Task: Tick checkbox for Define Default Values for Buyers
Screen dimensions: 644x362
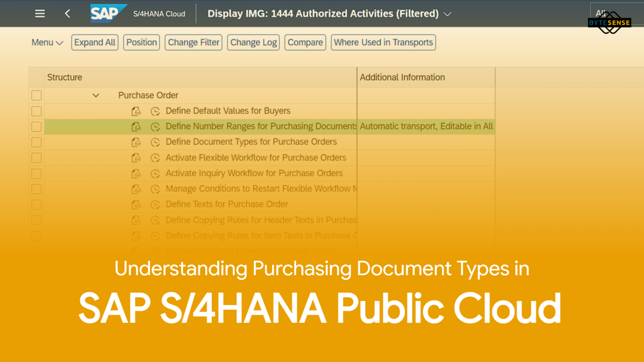Action: coord(36,111)
